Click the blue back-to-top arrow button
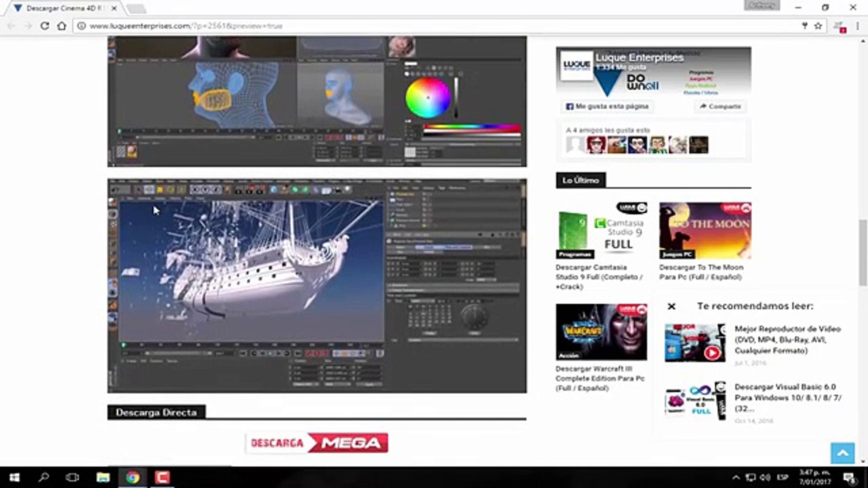 843,453
